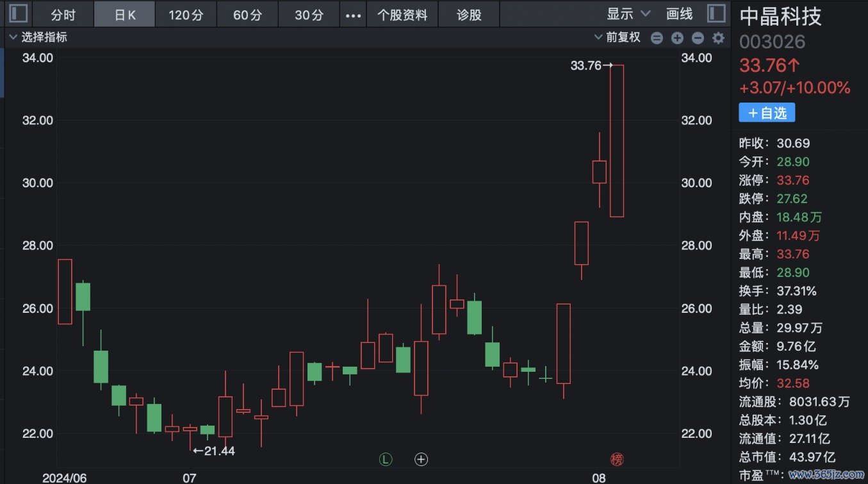This screenshot has width=868, height=484.
Task: Click the stock name 中晶科技
Action: (x=780, y=16)
